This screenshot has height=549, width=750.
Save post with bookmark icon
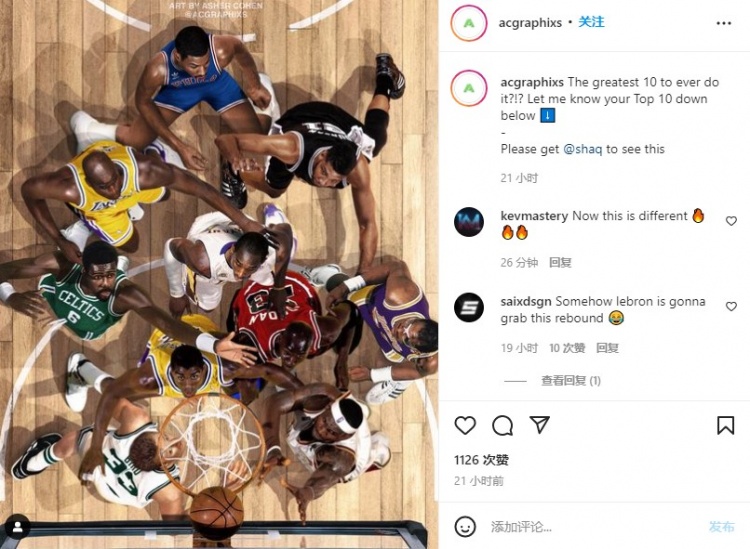(x=725, y=425)
